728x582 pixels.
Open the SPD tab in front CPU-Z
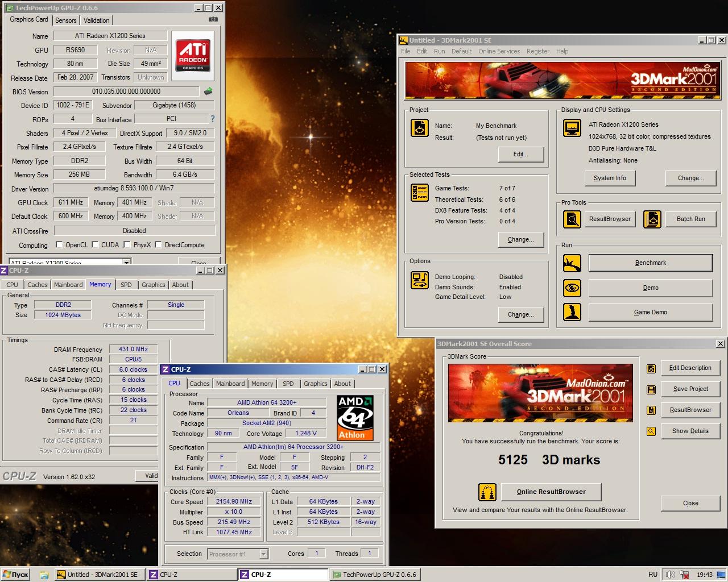[x=288, y=384]
